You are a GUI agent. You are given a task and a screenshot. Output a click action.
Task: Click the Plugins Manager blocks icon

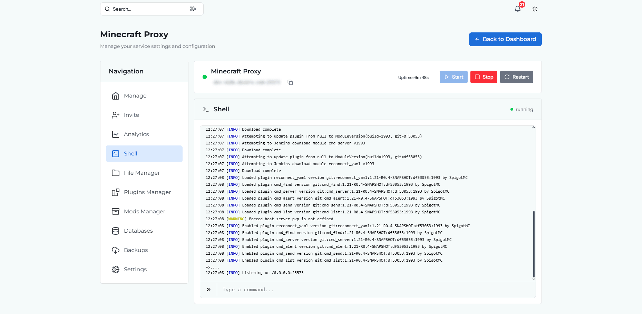116,192
